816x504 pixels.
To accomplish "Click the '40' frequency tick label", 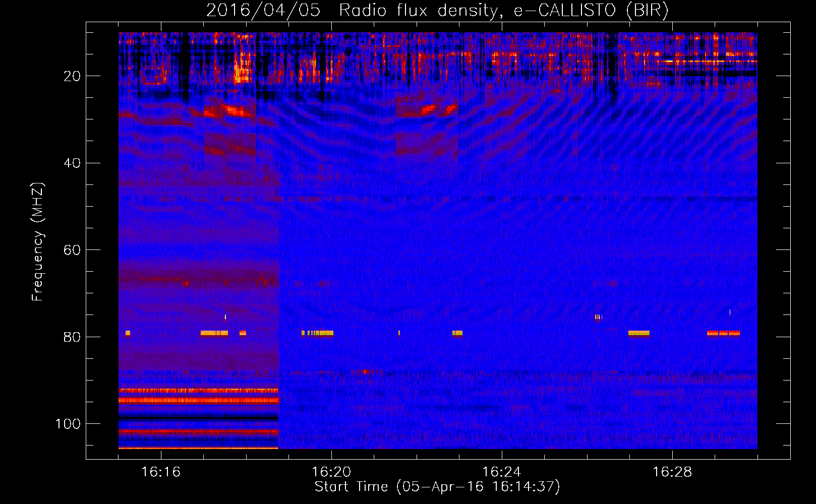I will pyautogui.click(x=72, y=163).
